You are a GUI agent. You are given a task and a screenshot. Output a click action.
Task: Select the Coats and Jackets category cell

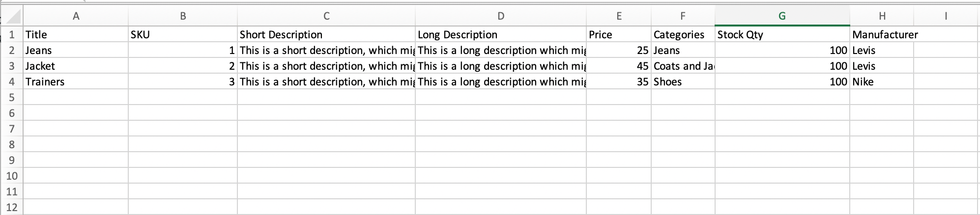tap(683, 66)
